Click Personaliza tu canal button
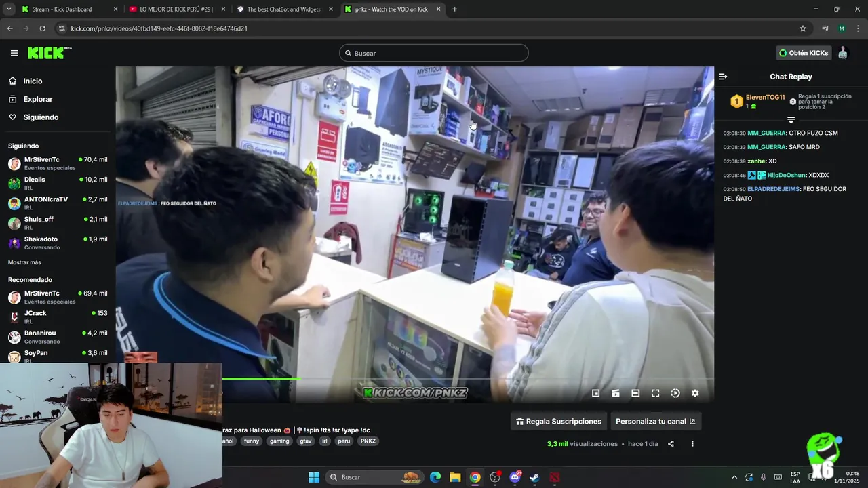868x488 pixels. tap(656, 421)
